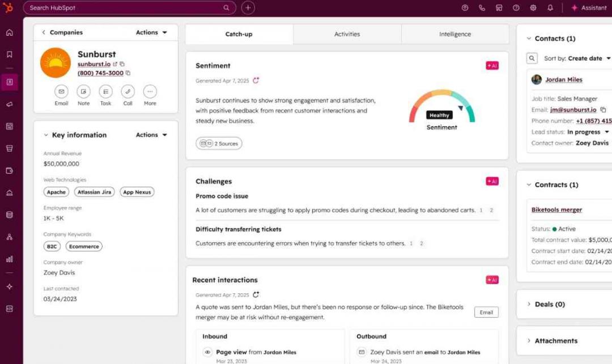This screenshot has height=364, width=612.
Task: Refresh the Sentiment summary
Action: click(x=256, y=80)
